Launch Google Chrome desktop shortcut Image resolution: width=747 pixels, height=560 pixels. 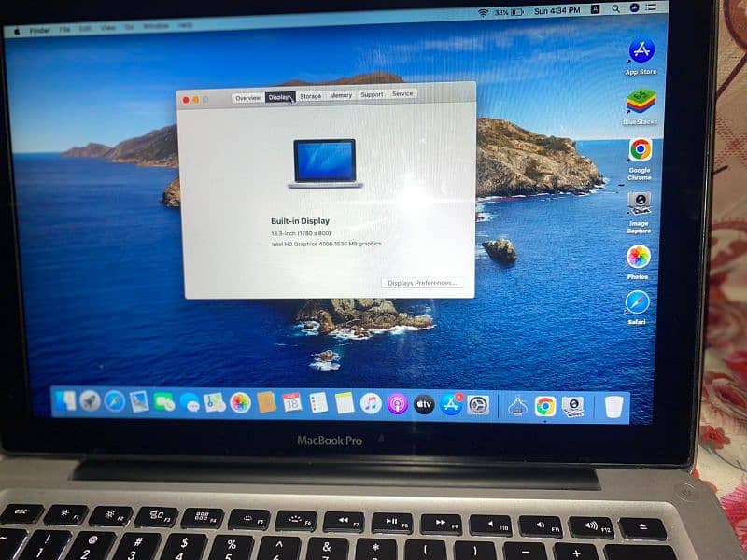[640, 149]
